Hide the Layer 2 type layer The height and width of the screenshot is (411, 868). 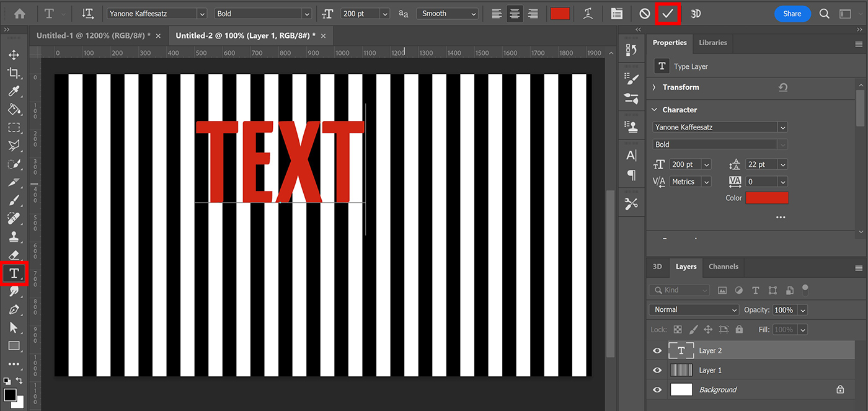(x=656, y=350)
